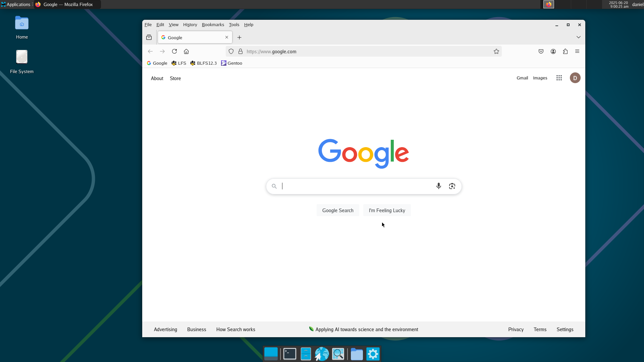Screen dimensions: 644x362
Task: Open Firefox View recent browsing
Action: 149,37
